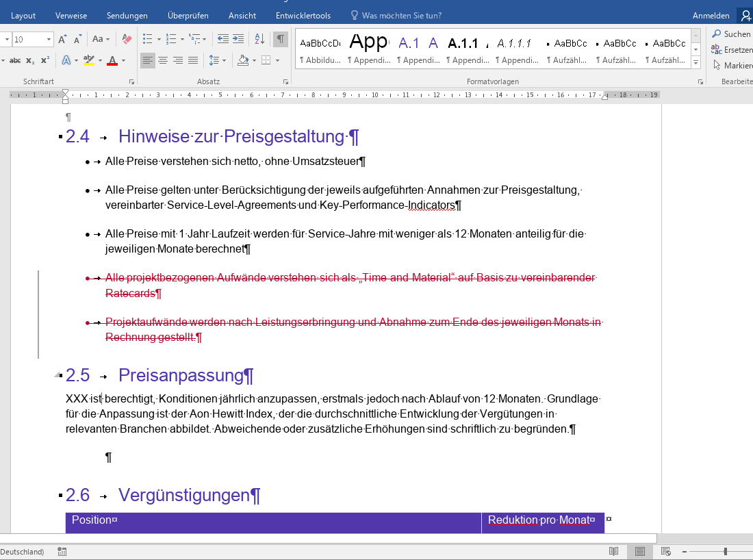Open line and paragraph spacing options
Image resolution: width=753 pixels, height=560 pixels.
217,60
